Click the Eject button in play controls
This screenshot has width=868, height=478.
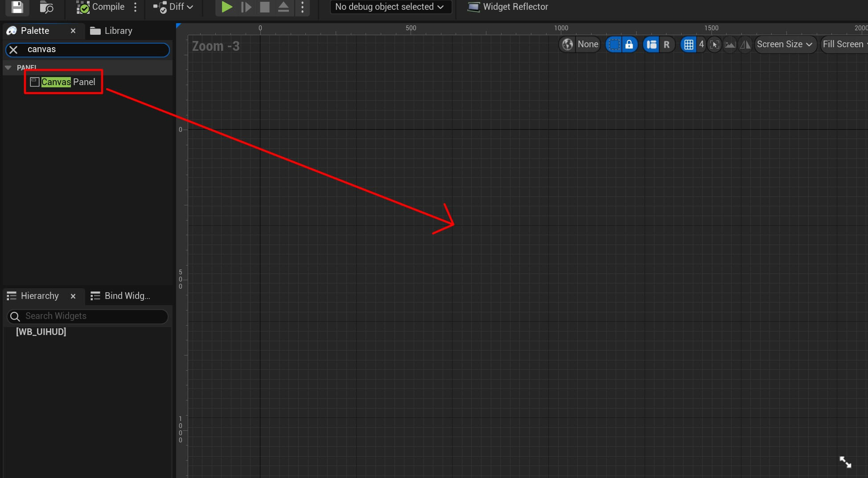[284, 7]
